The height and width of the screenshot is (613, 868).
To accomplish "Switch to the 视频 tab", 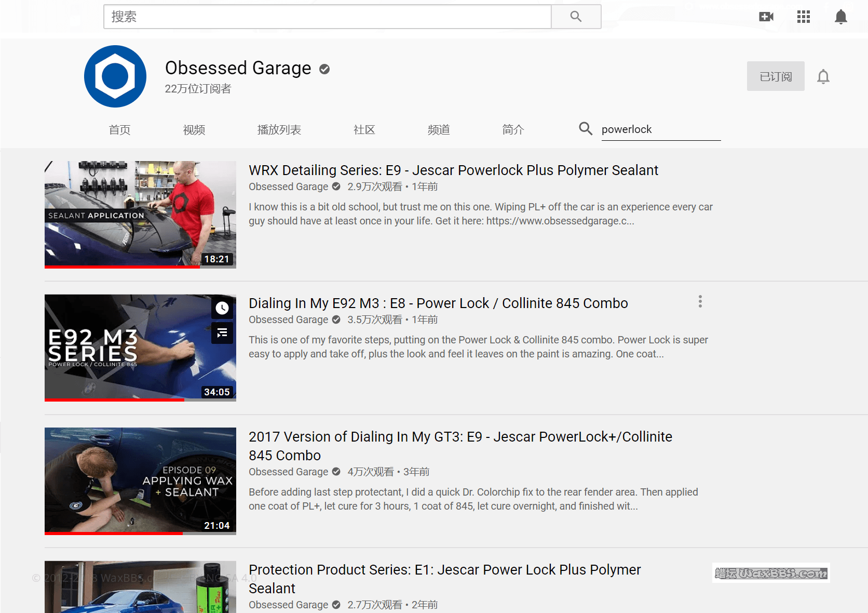I will [x=194, y=130].
